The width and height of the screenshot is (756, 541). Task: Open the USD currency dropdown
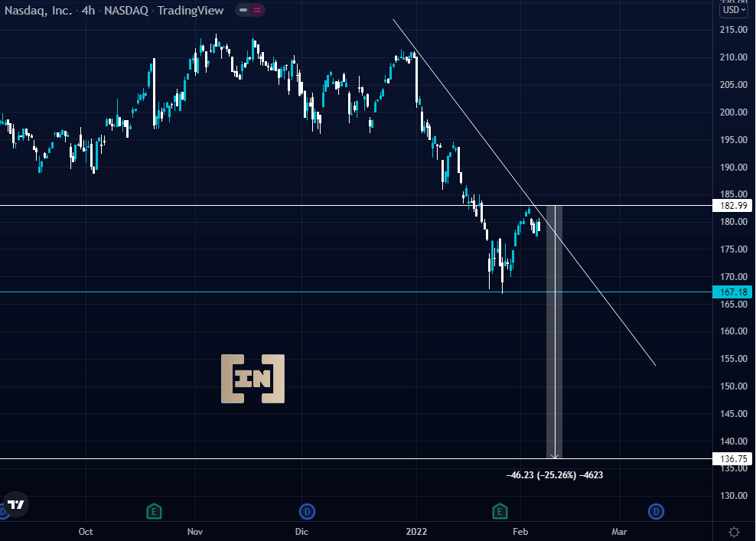[x=734, y=10]
